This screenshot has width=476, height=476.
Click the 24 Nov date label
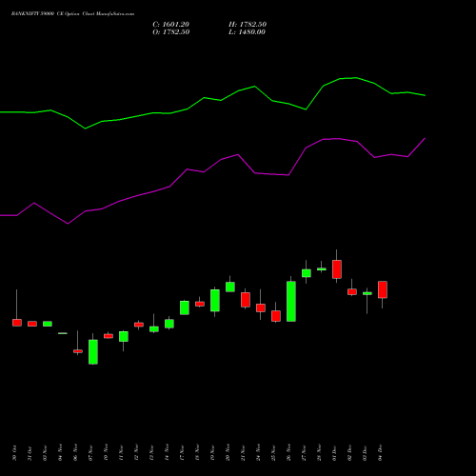coord(258,453)
